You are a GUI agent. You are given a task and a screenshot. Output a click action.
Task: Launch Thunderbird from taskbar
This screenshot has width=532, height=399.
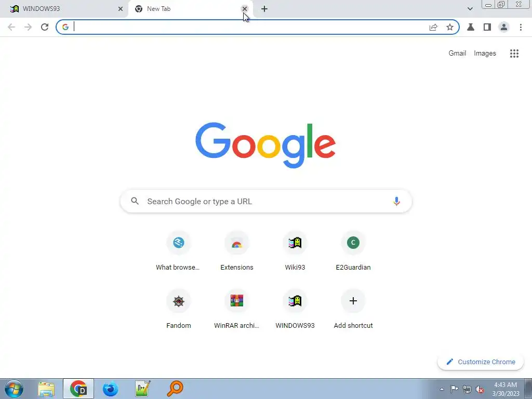pos(110,389)
